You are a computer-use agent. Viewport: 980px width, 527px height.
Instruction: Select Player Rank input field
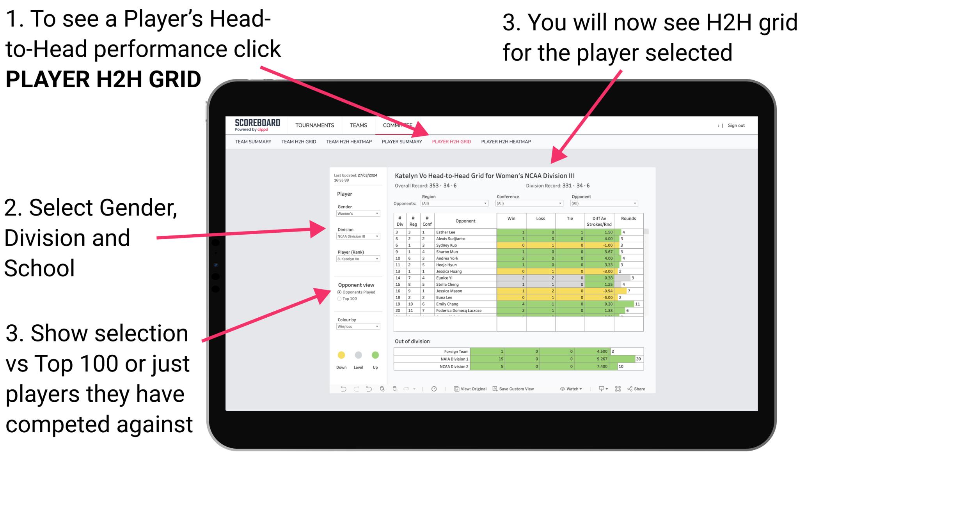pyautogui.click(x=357, y=258)
